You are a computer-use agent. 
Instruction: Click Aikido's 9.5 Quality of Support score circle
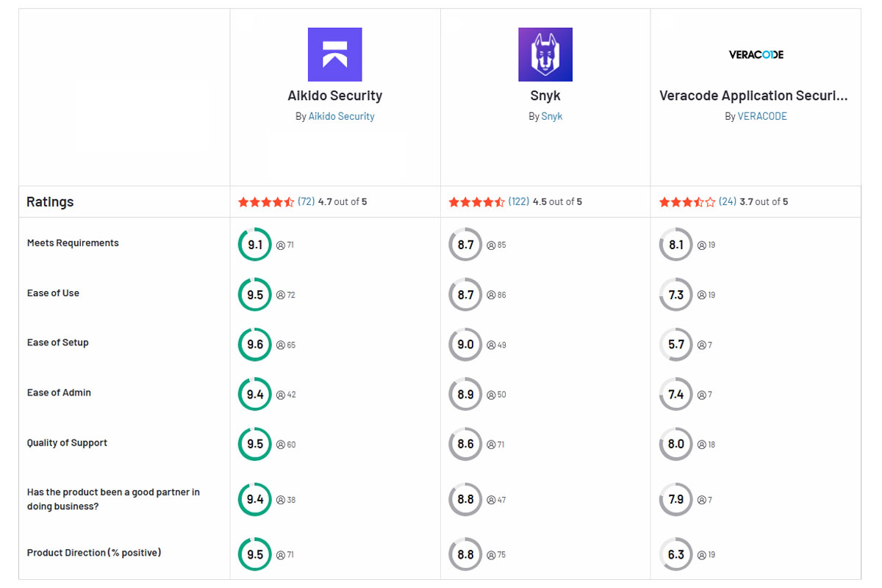point(255,444)
